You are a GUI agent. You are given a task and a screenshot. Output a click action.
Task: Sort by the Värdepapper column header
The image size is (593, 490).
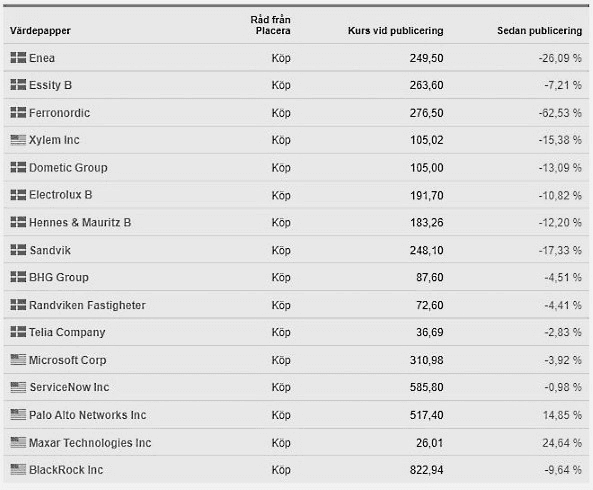pos(40,31)
